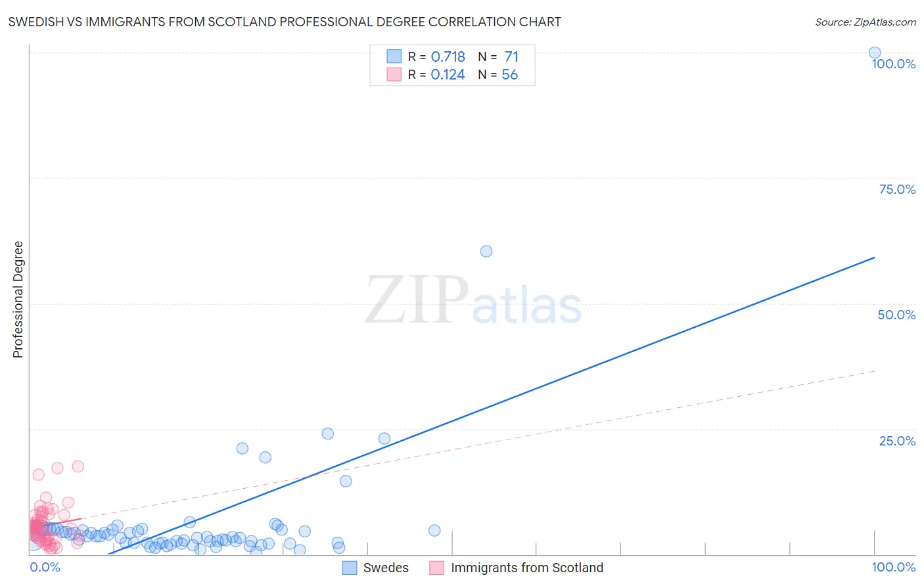Click the chart title text
This screenshot has width=924, height=586.
coord(285,22)
